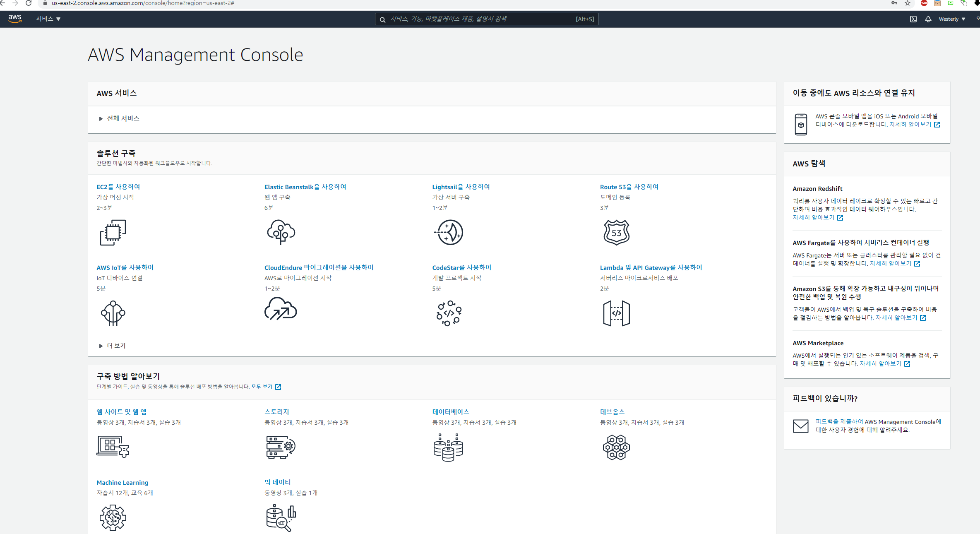The height and width of the screenshot is (534, 980).
Task: Focus the AWS services search field
Action: point(486,19)
